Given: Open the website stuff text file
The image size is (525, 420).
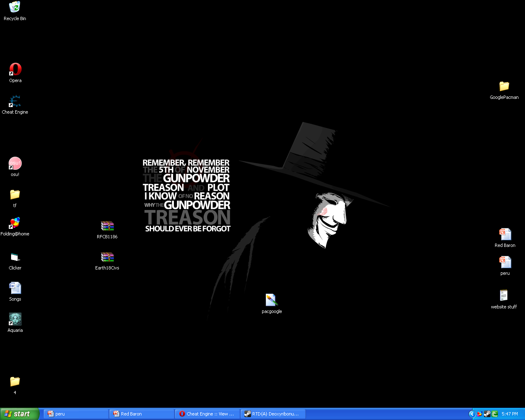Looking at the screenshot, I should [x=504, y=295].
